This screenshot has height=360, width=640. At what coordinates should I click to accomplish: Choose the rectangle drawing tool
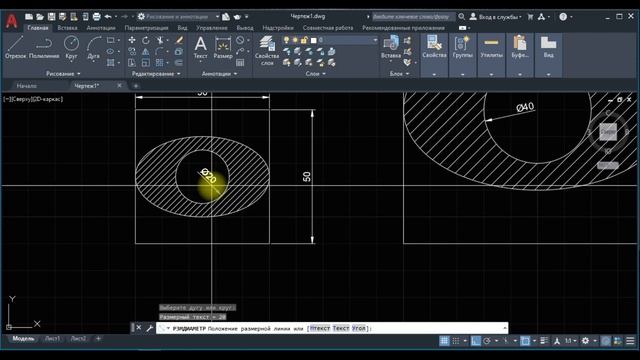pyautogui.click(x=110, y=40)
